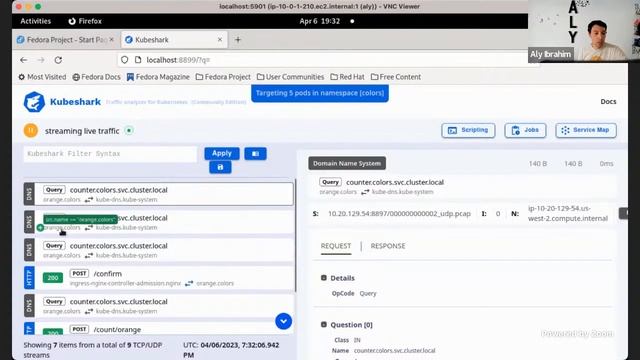Screen dimensions: 640x360
Task: Reload the current page
Action: point(58,60)
